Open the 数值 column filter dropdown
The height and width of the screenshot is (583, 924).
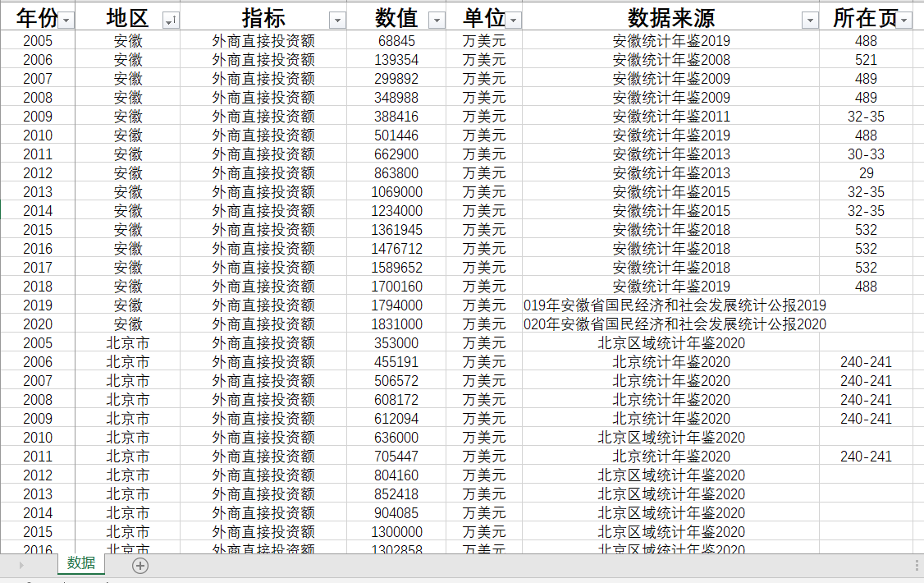[437, 21]
